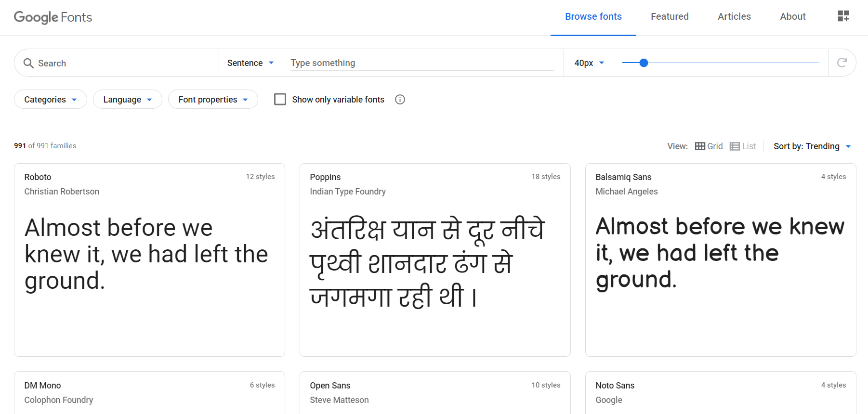Click info icon beside variable fonts

click(400, 100)
